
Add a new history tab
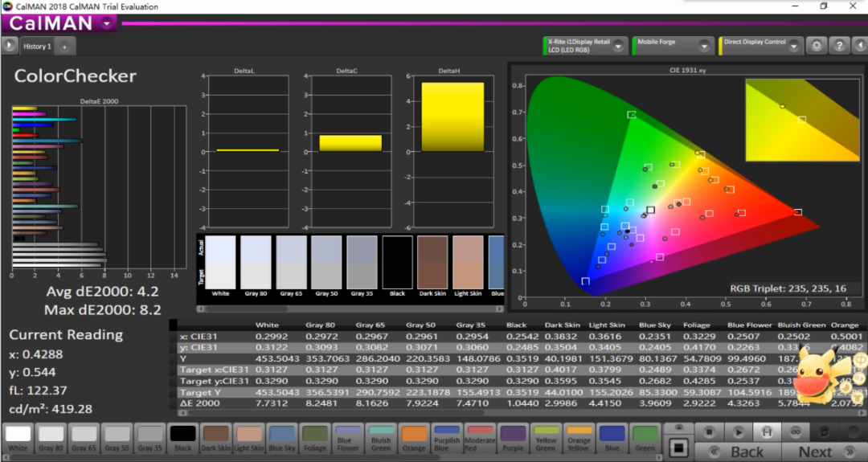point(64,47)
